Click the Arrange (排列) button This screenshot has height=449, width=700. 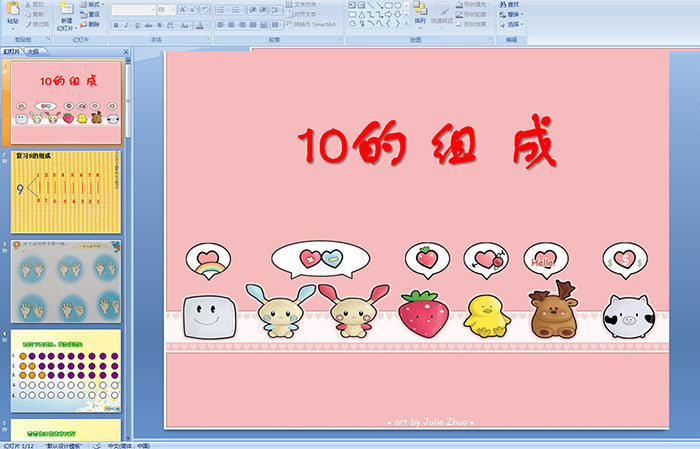coord(420,13)
